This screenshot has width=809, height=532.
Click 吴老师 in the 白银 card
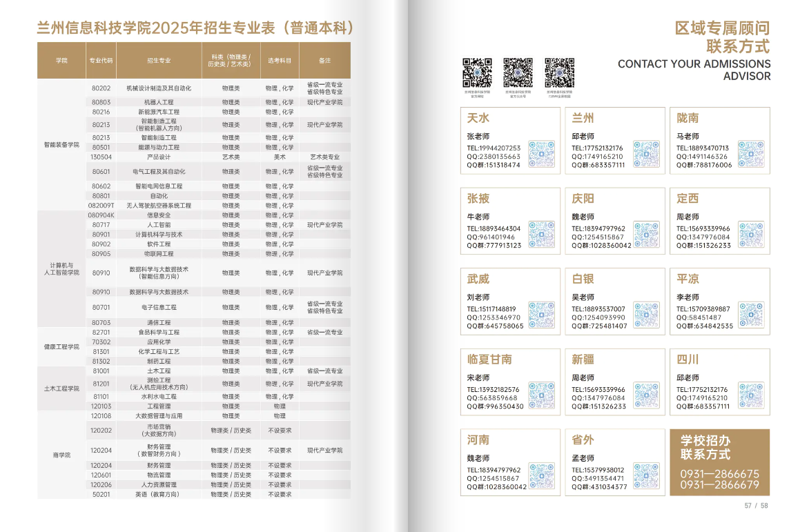[x=583, y=297]
